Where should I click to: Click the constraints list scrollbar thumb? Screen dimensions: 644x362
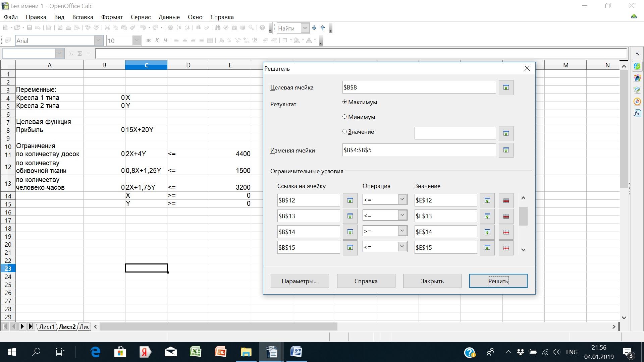[x=523, y=216]
